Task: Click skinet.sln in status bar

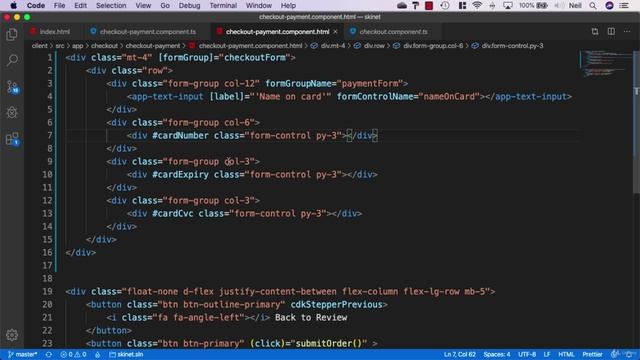Action: pyautogui.click(x=126, y=354)
